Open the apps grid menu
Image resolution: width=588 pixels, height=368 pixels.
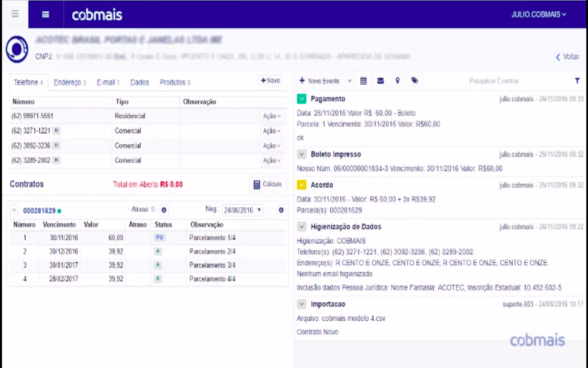(x=45, y=15)
